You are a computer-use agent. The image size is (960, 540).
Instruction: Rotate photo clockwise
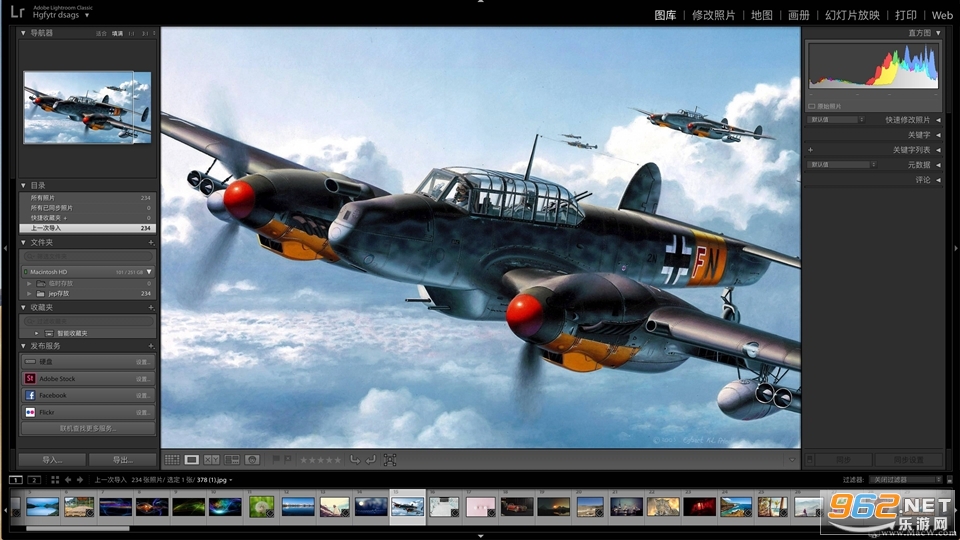(370, 459)
